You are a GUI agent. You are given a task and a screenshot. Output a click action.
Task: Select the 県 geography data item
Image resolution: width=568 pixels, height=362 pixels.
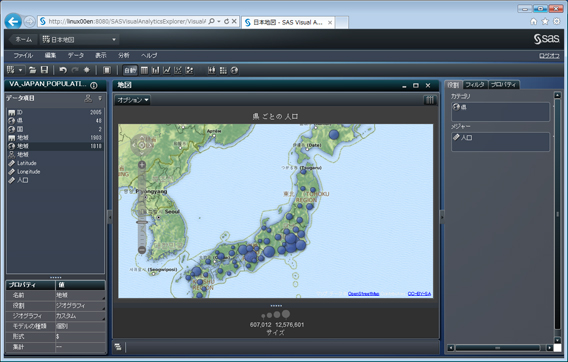point(55,121)
